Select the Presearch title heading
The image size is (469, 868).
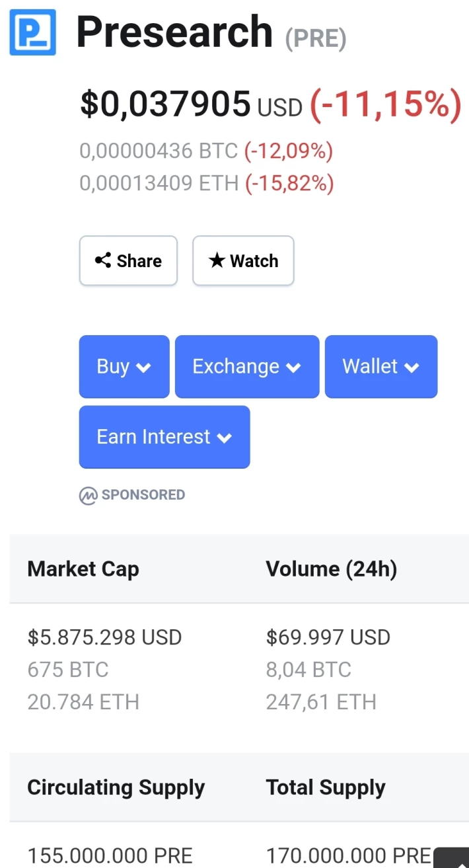click(x=174, y=32)
